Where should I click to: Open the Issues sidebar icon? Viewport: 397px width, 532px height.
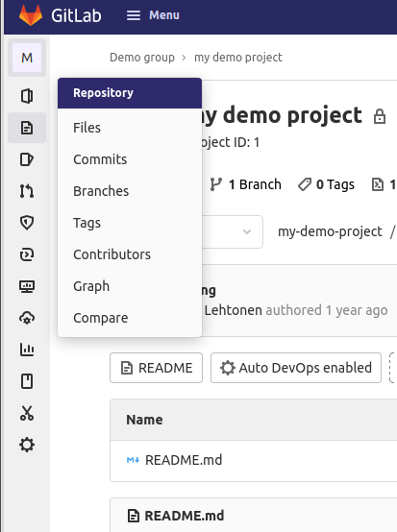pos(27,159)
